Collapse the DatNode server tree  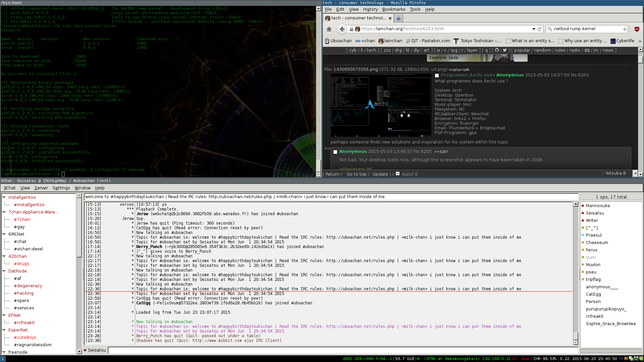tap(4, 271)
